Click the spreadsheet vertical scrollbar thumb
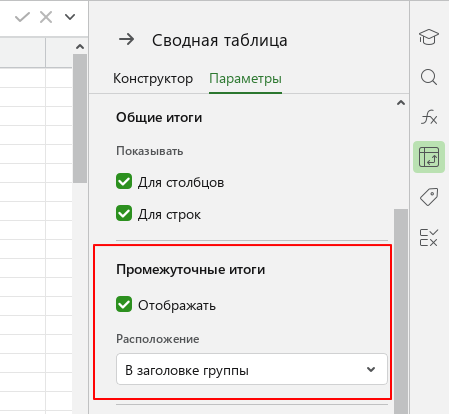Viewport: 449px width, 414px height. 80,118
